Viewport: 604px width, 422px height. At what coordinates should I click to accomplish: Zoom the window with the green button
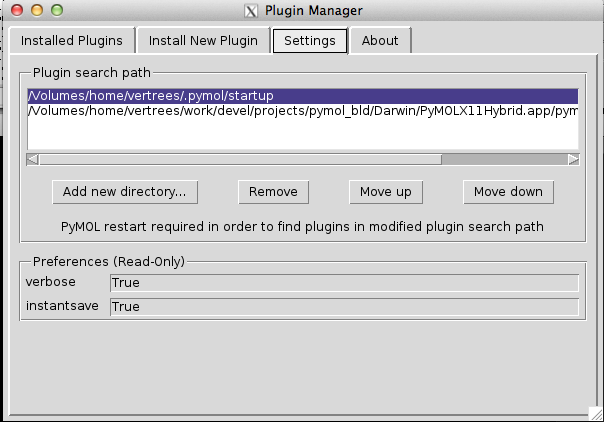[57, 10]
